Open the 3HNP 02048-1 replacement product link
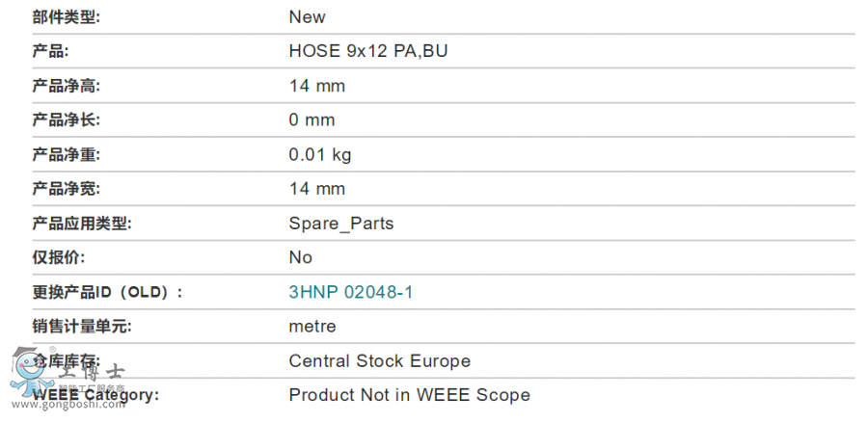This screenshot has height=423, width=868. coord(351,292)
